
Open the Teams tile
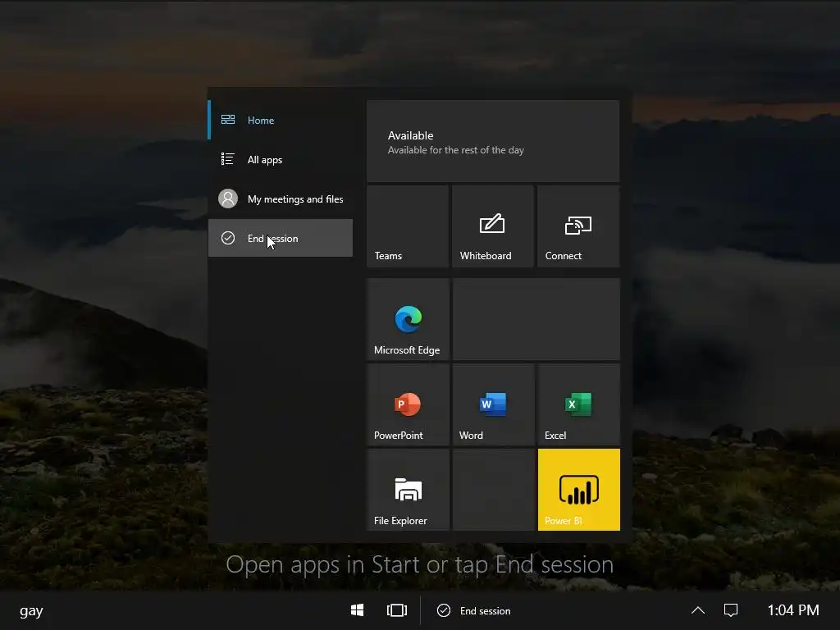coord(408,226)
